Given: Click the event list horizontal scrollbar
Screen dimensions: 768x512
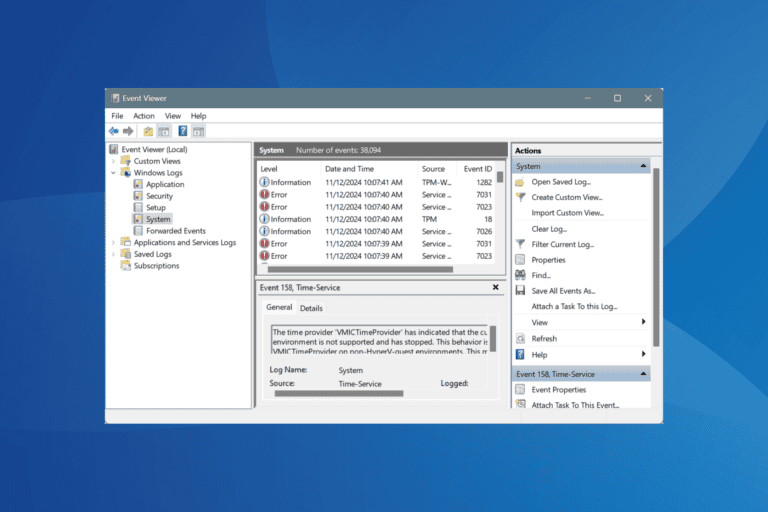Looking at the screenshot, I should pos(360,269).
